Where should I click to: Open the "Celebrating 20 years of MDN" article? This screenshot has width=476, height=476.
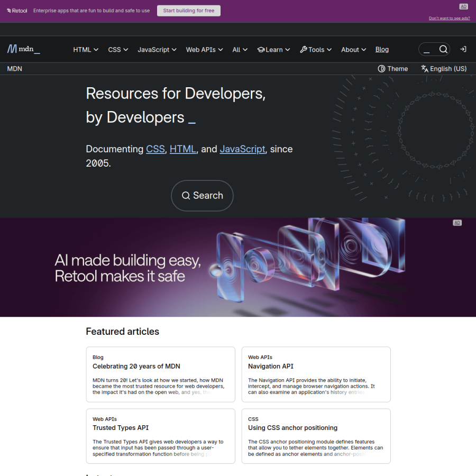[136, 366]
